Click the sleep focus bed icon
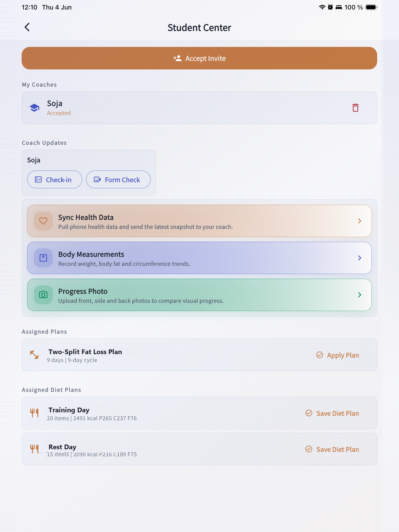The width and height of the screenshot is (399, 532). [x=339, y=7]
